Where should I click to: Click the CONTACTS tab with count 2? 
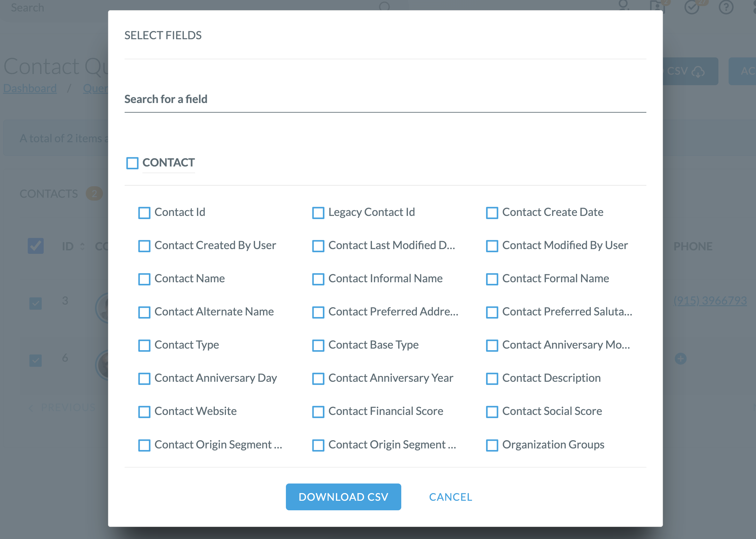[61, 194]
